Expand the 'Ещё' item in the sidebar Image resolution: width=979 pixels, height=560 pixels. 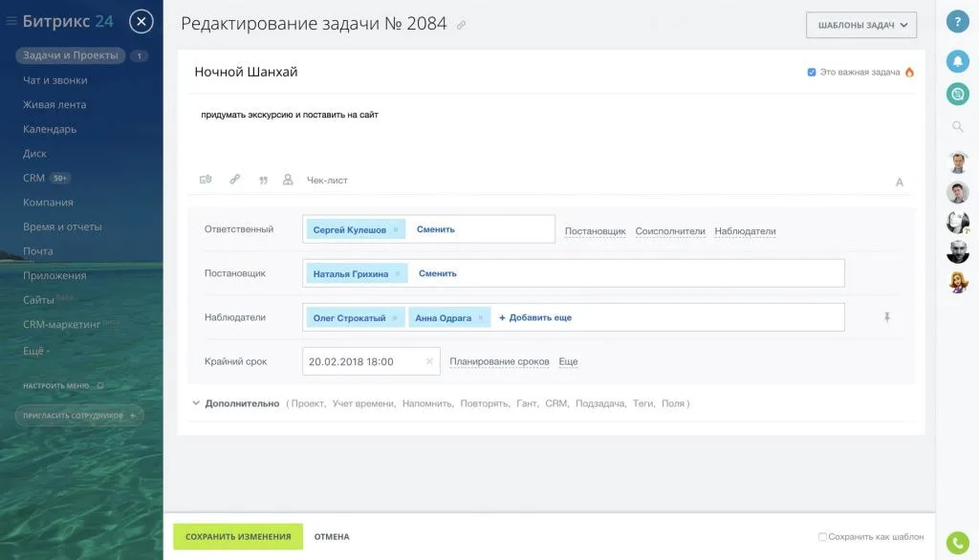coord(35,351)
